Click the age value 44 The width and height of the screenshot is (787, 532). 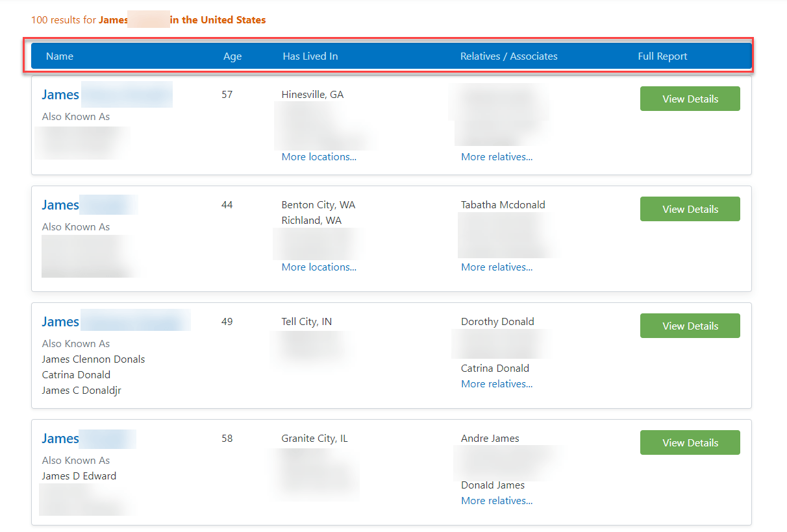pos(227,205)
